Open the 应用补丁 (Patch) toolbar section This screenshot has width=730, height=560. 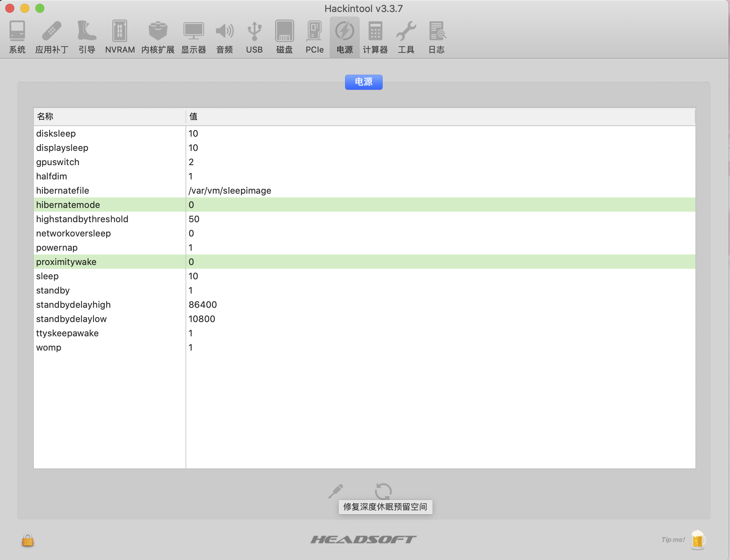coord(52,37)
